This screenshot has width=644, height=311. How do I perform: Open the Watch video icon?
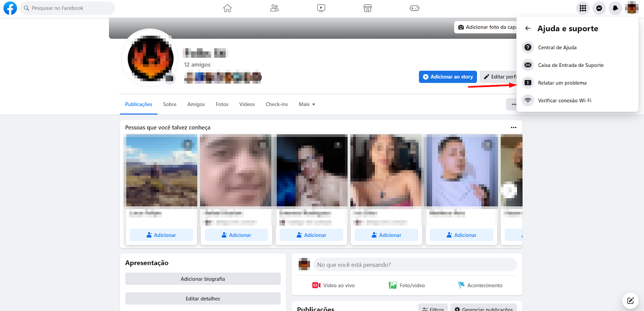point(321,8)
